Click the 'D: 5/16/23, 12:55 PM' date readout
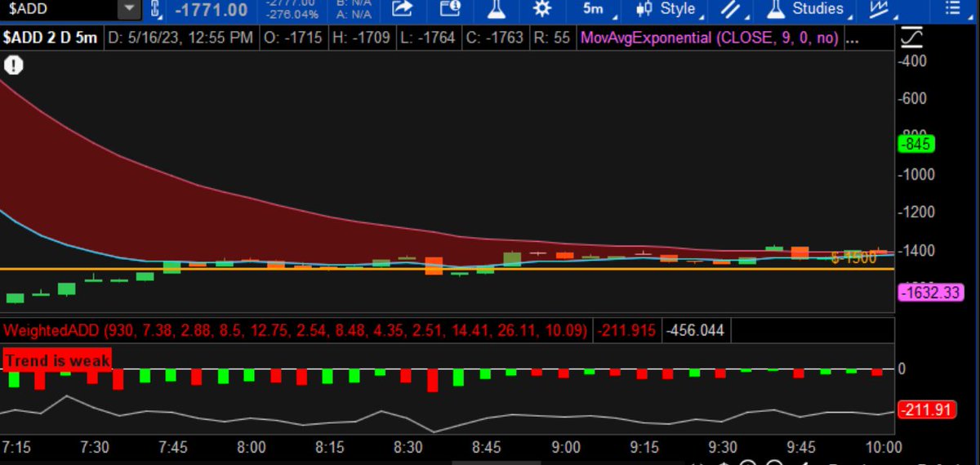 (181, 38)
